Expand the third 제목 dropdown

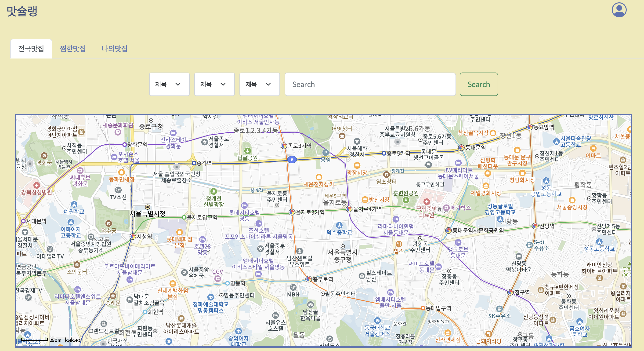tap(259, 84)
